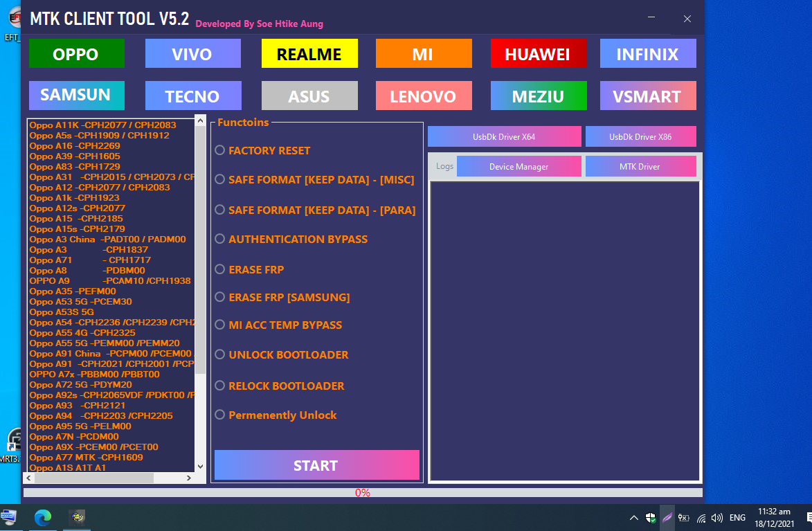
Task: Click inside the Logs output area
Action: click(565, 332)
